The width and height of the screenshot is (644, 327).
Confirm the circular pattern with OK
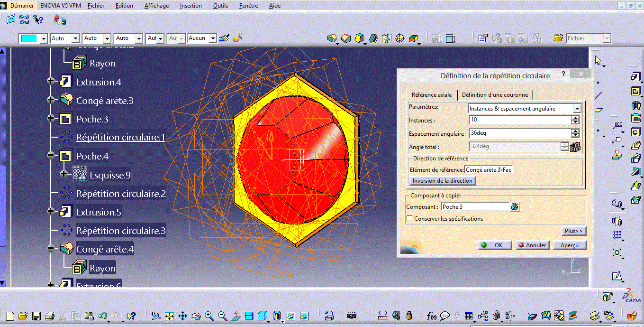[x=495, y=245]
